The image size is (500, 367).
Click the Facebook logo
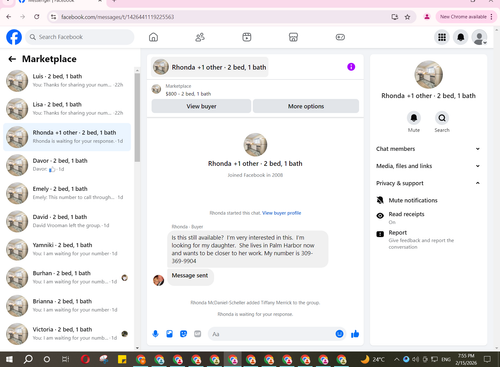click(x=14, y=37)
